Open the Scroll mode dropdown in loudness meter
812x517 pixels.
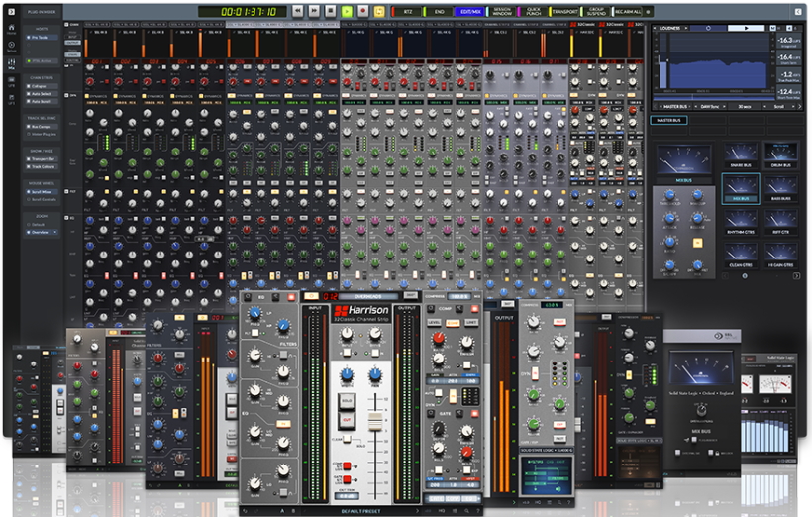[x=778, y=106]
